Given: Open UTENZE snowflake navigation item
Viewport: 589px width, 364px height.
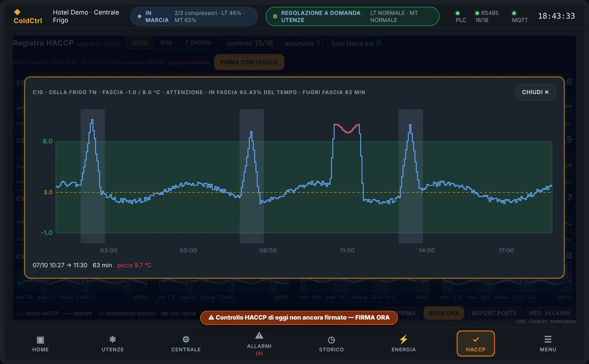Looking at the screenshot, I should coord(112,343).
